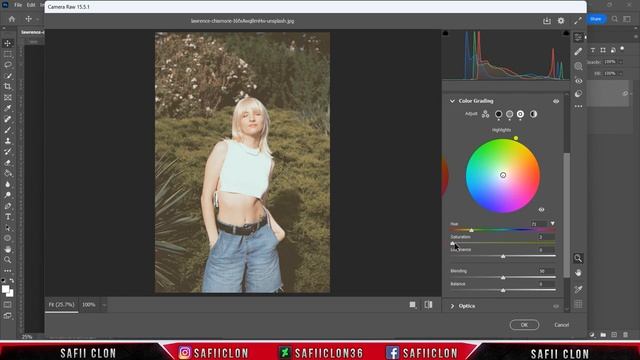Toggle the Highlights wheel preview eye
The image size is (640, 360).
click(541, 210)
